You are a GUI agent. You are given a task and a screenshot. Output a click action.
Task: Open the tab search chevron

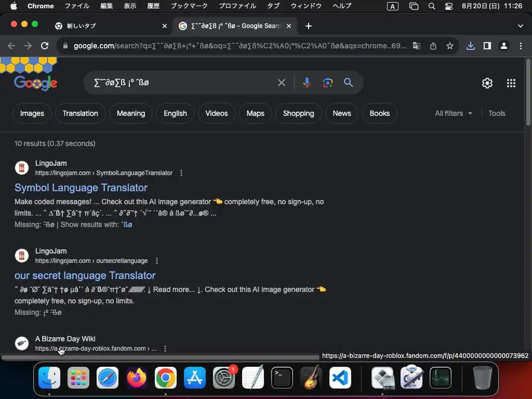(x=520, y=26)
